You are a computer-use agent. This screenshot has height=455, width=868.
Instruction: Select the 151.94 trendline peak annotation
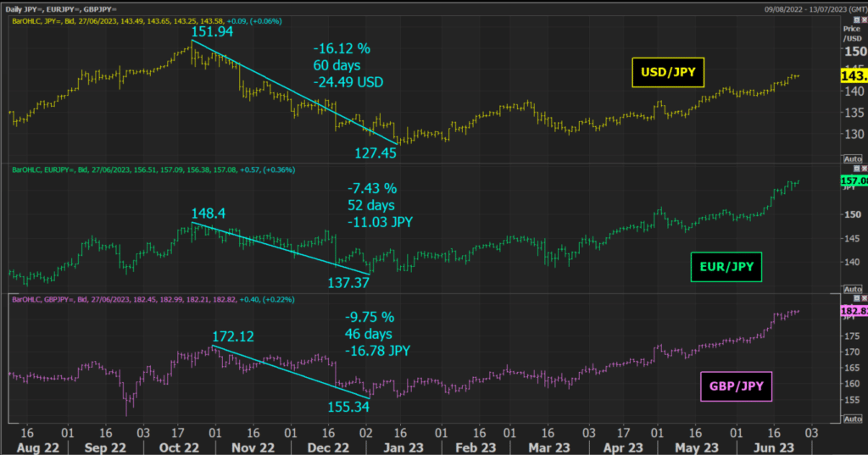pos(212,32)
